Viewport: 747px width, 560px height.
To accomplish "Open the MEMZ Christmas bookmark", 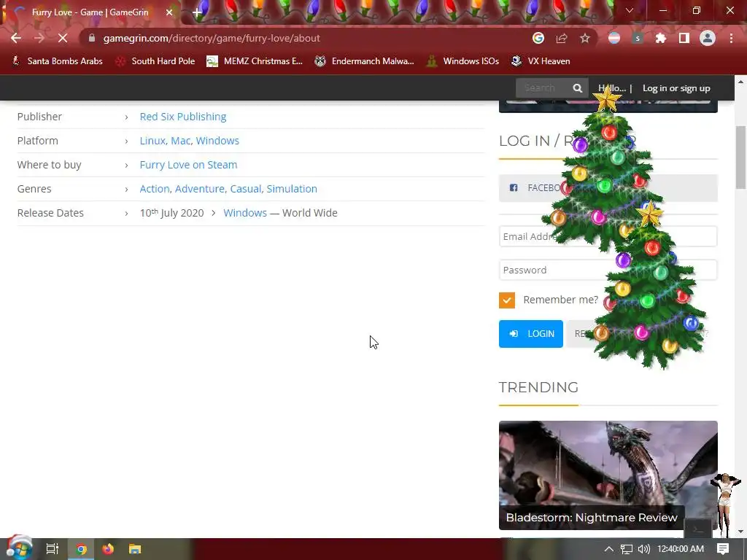I will point(255,61).
